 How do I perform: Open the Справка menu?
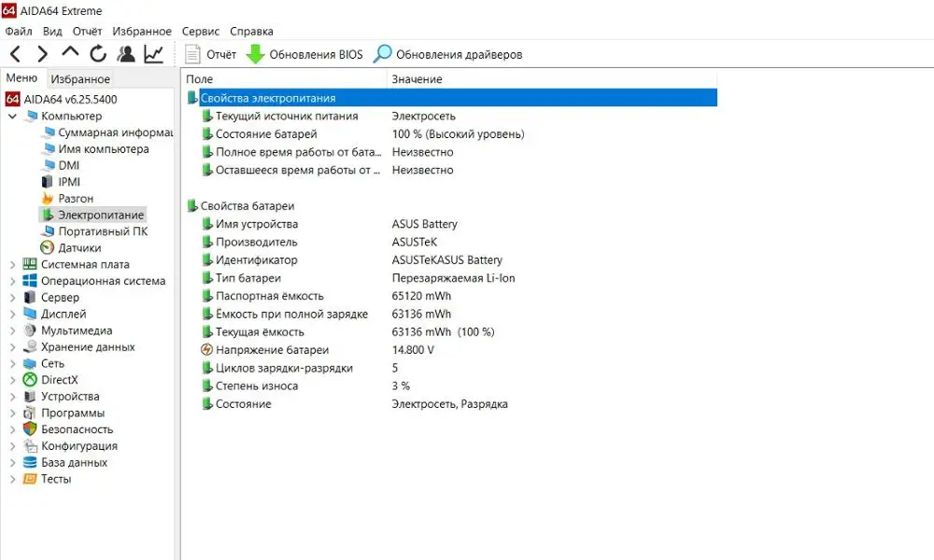(x=251, y=31)
